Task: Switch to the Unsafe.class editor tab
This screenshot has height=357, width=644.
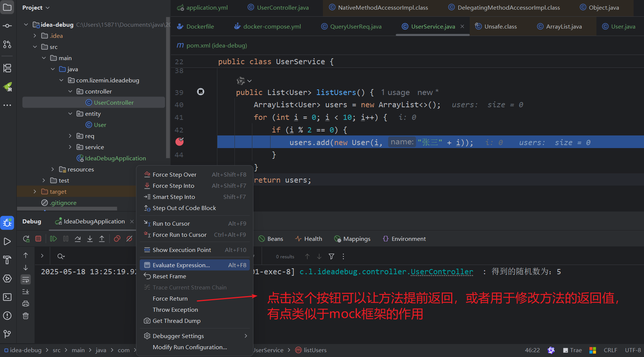Action: 500,26
